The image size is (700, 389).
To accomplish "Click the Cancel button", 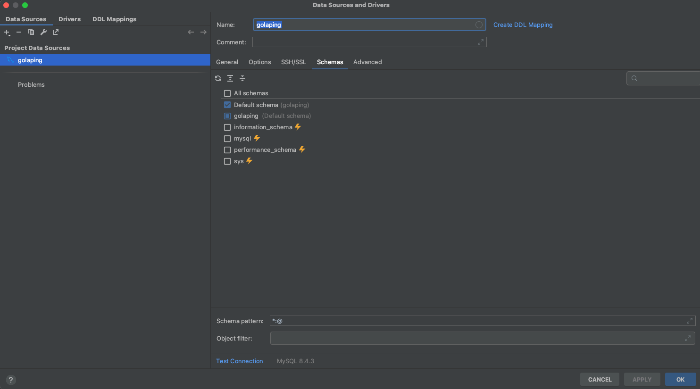I will click(x=600, y=379).
